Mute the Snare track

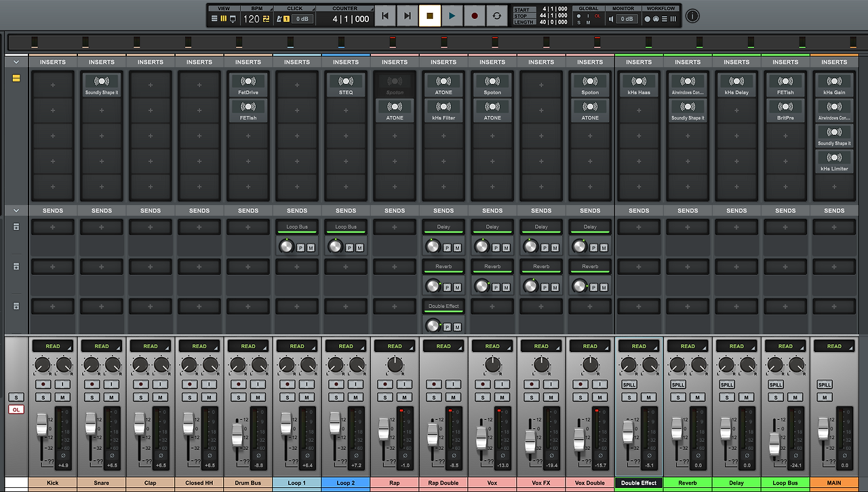tap(111, 397)
